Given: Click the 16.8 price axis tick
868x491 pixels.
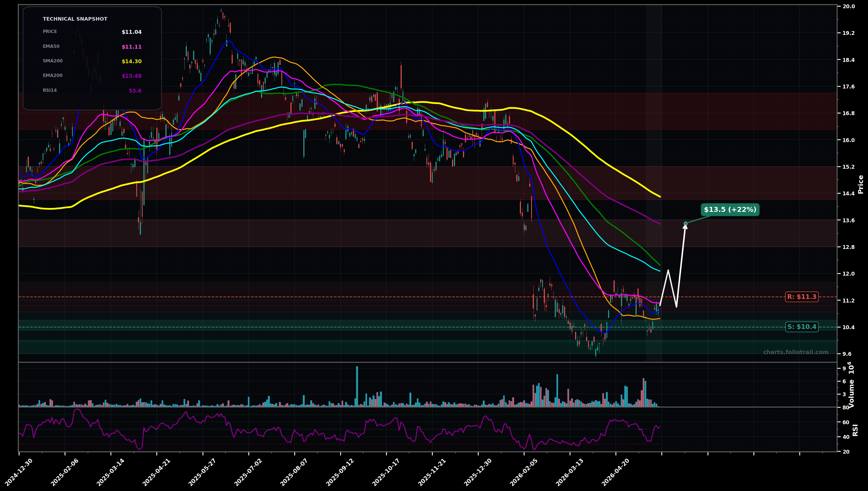Looking at the screenshot, I should click(849, 113).
